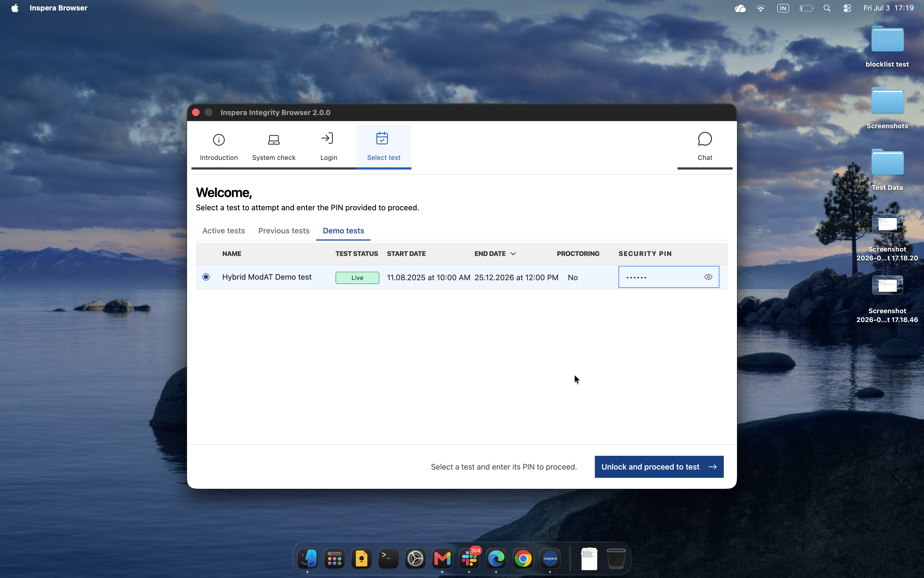Open Control Center
The image size is (924, 578).
pos(847,8)
